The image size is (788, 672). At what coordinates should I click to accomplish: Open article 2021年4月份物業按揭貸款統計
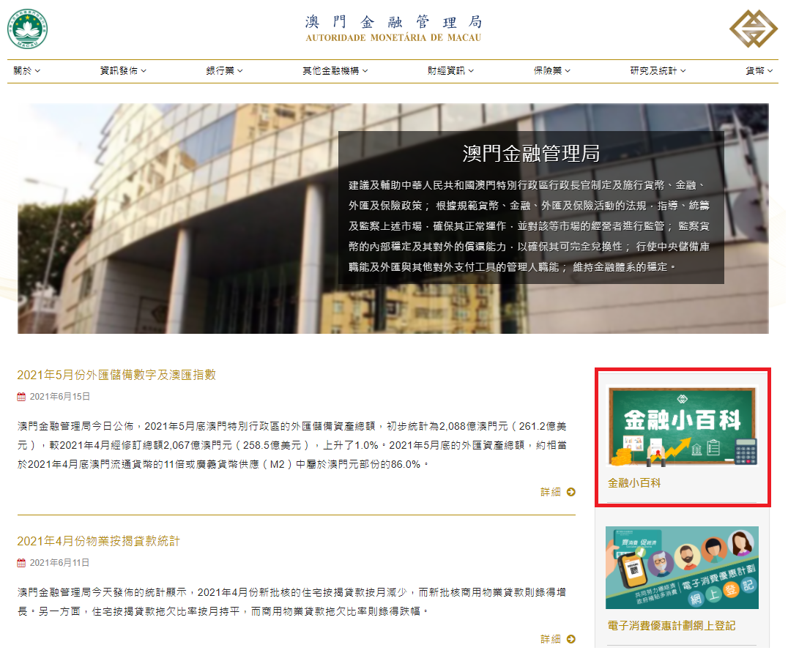(98, 542)
